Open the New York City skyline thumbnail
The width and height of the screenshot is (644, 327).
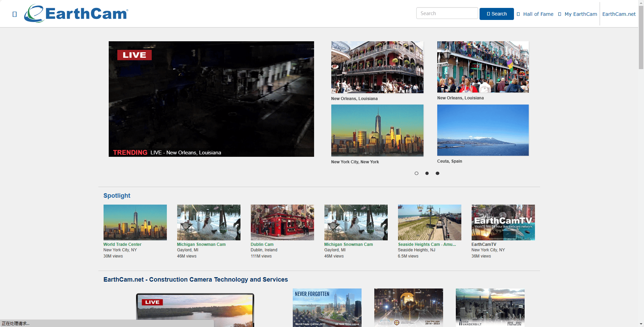click(377, 130)
